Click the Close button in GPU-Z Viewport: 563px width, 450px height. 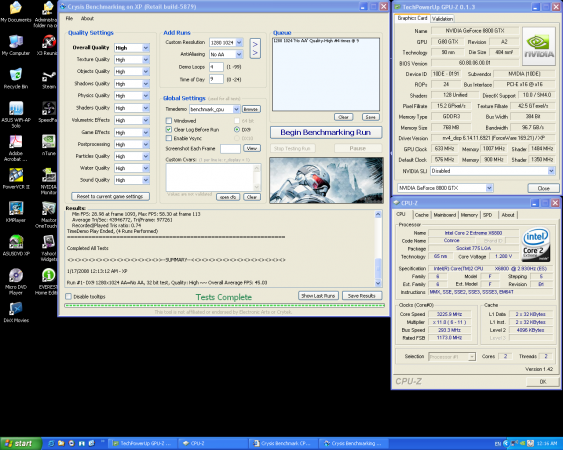tap(543, 188)
